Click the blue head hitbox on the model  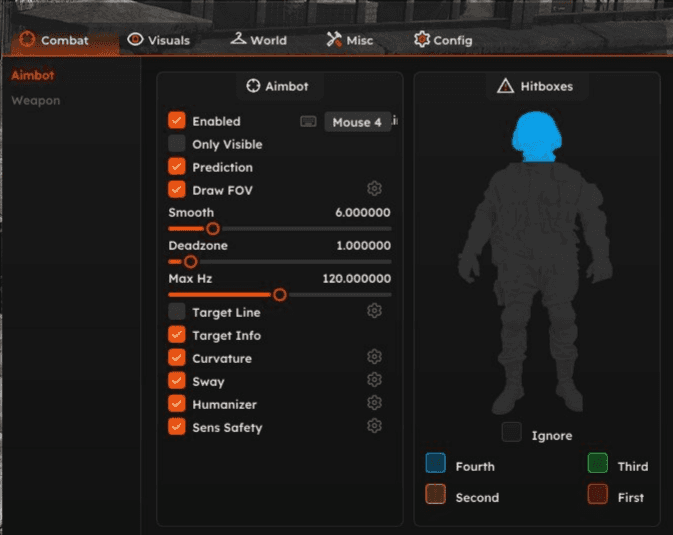[x=537, y=137]
